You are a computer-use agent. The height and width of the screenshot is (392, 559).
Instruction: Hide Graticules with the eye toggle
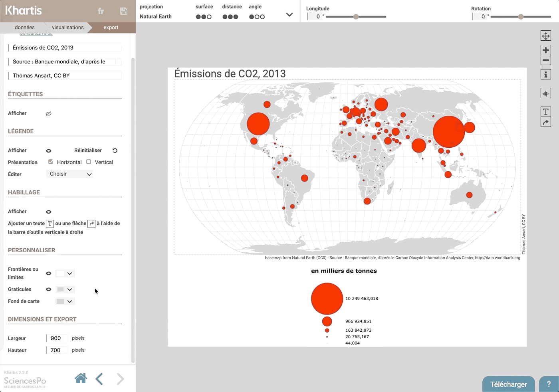(49, 289)
